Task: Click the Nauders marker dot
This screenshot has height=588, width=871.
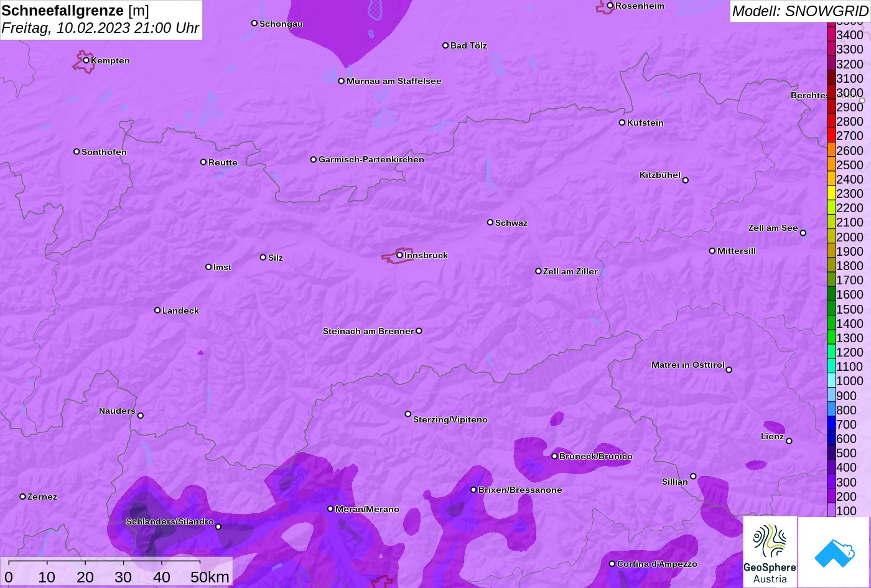Action: [141, 416]
